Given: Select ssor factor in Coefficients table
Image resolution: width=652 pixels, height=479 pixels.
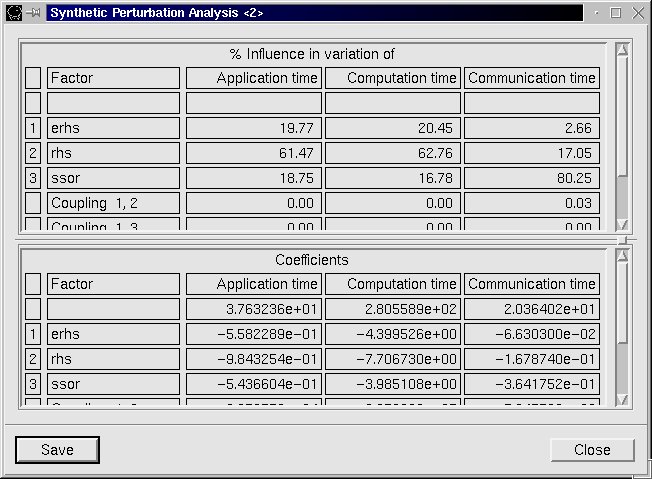Looking at the screenshot, I should click(114, 383).
